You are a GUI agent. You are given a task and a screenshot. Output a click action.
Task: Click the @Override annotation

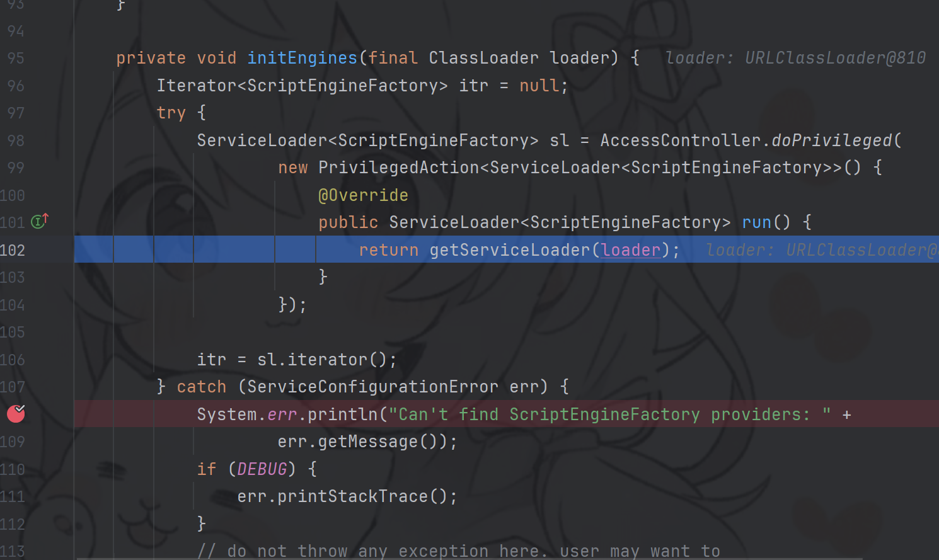coord(363,195)
